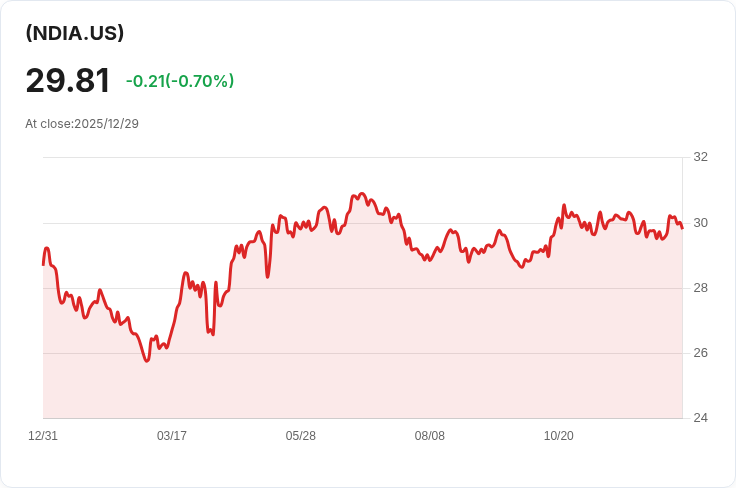This screenshot has width=736, height=488.
Task: Click the 08/08 x-axis date label
Action: coord(430,436)
